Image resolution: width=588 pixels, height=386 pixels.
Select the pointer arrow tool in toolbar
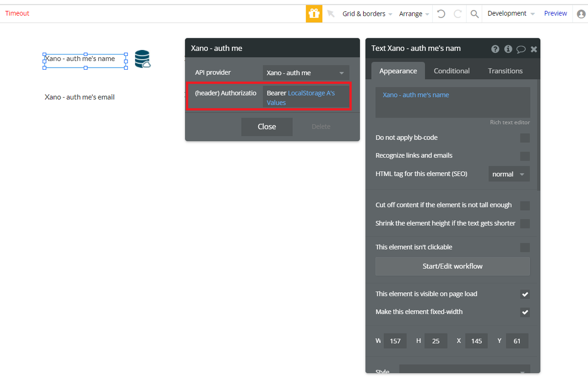[331, 14]
